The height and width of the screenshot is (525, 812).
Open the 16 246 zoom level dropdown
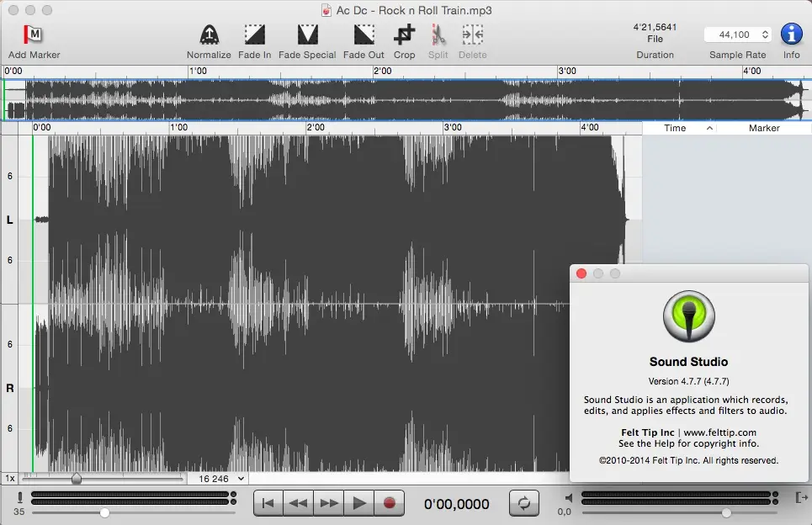coord(221,479)
